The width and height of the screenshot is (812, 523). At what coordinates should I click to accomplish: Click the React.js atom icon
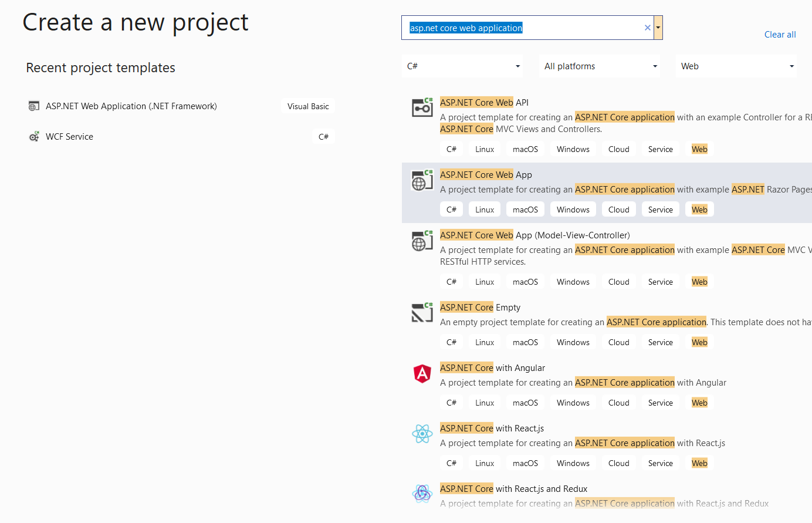[x=422, y=434]
